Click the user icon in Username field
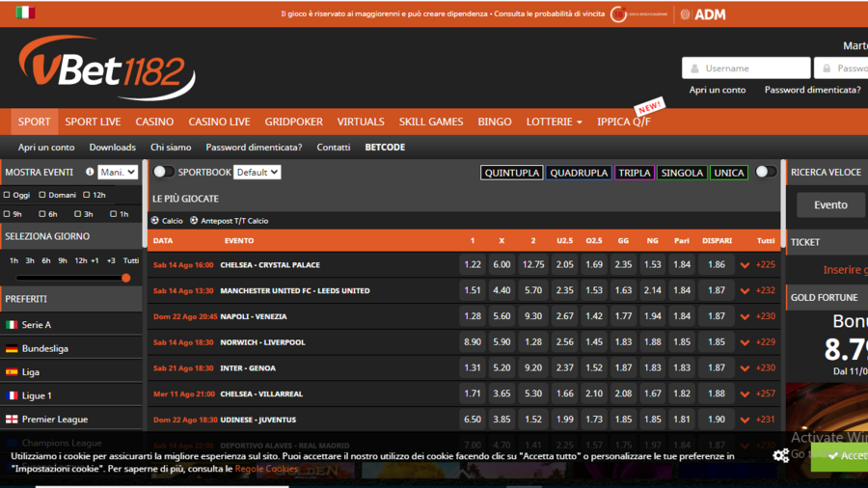Image resolution: width=868 pixels, height=488 pixels. (694, 68)
